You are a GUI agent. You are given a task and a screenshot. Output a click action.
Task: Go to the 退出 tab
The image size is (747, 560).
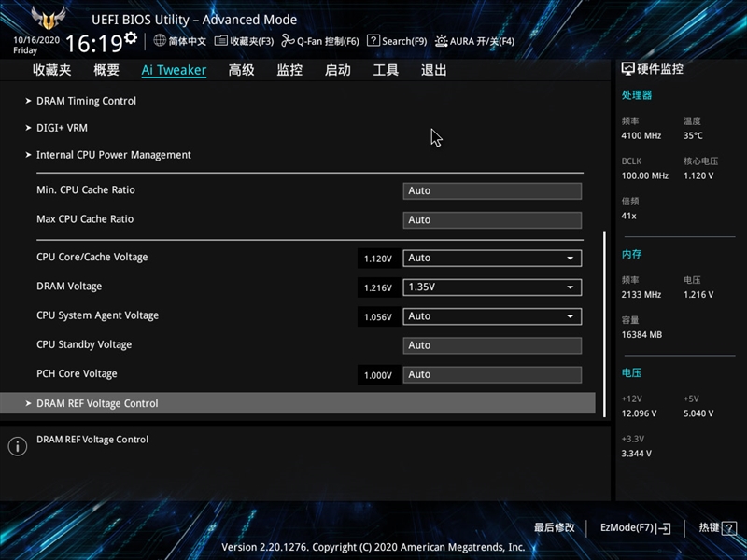pyautogui.click(x=434, y=70)
